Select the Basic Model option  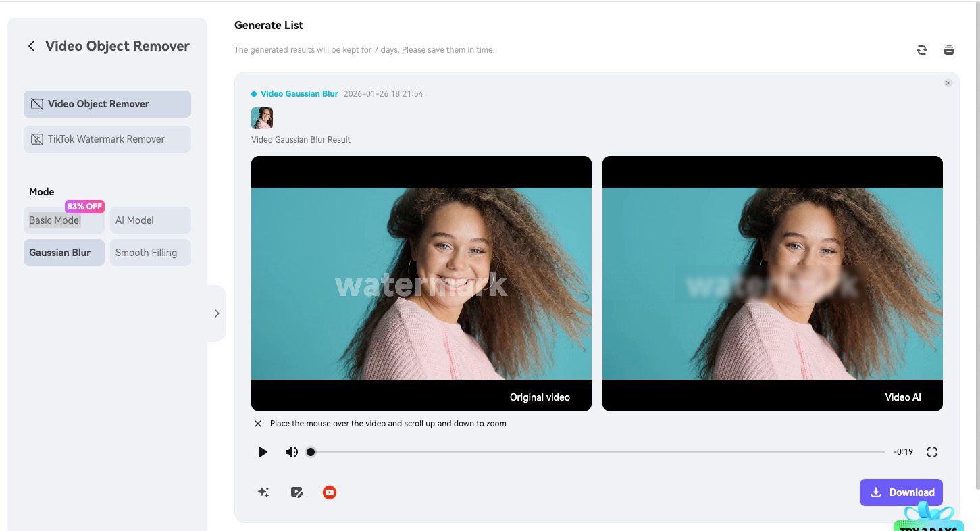pos(55,220)
